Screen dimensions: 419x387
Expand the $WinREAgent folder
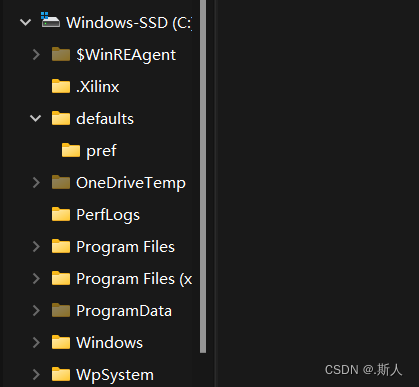click(x=36, y=55)
